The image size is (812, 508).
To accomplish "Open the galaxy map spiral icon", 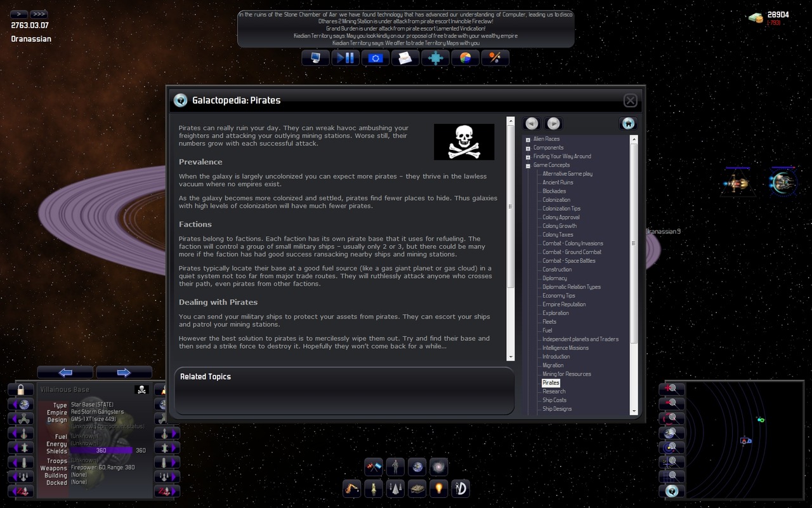I will 438,467.
